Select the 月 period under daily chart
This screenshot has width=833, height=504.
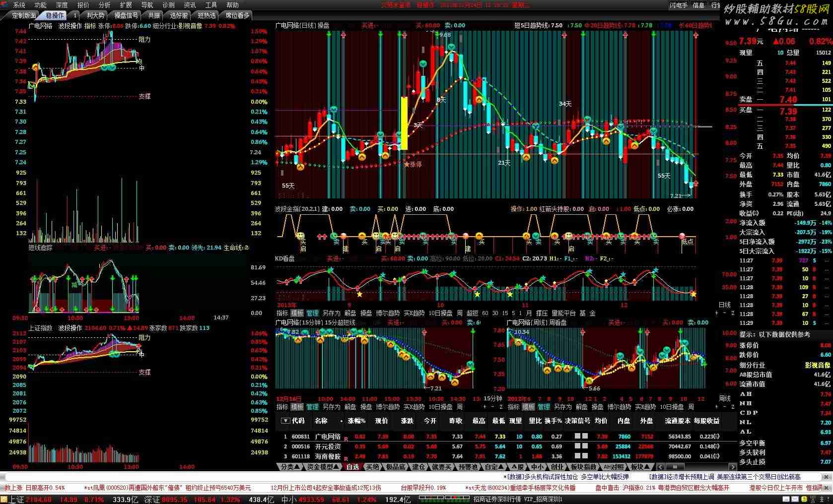529,313
